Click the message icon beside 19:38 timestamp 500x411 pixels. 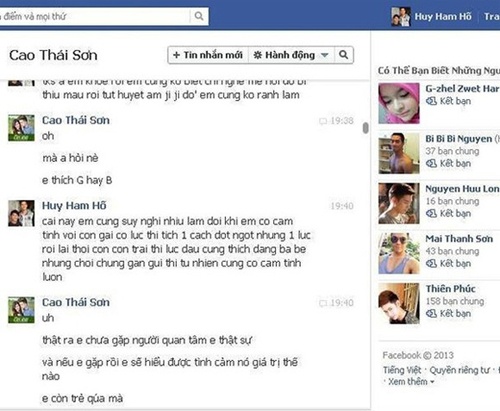323,121
